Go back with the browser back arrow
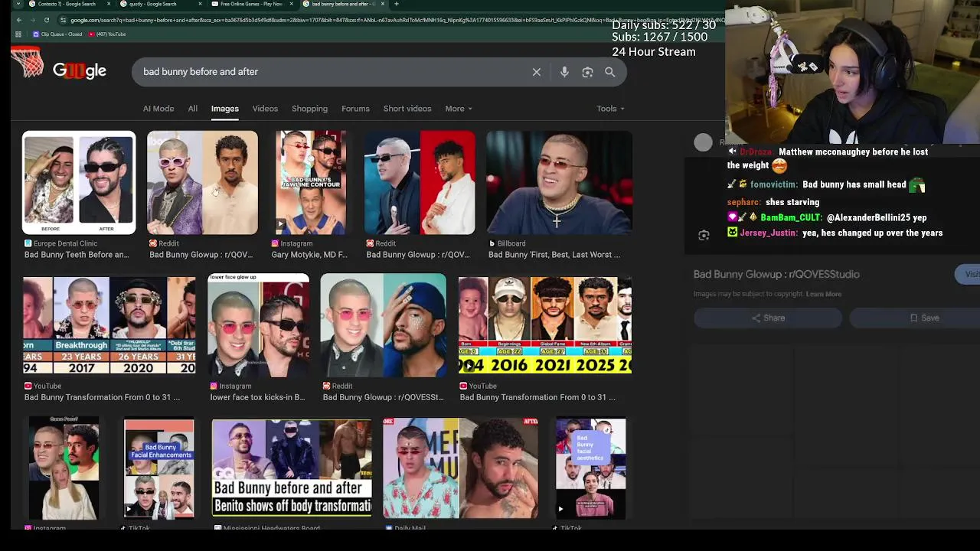The image size is (980, 551). tap(19, 20)
